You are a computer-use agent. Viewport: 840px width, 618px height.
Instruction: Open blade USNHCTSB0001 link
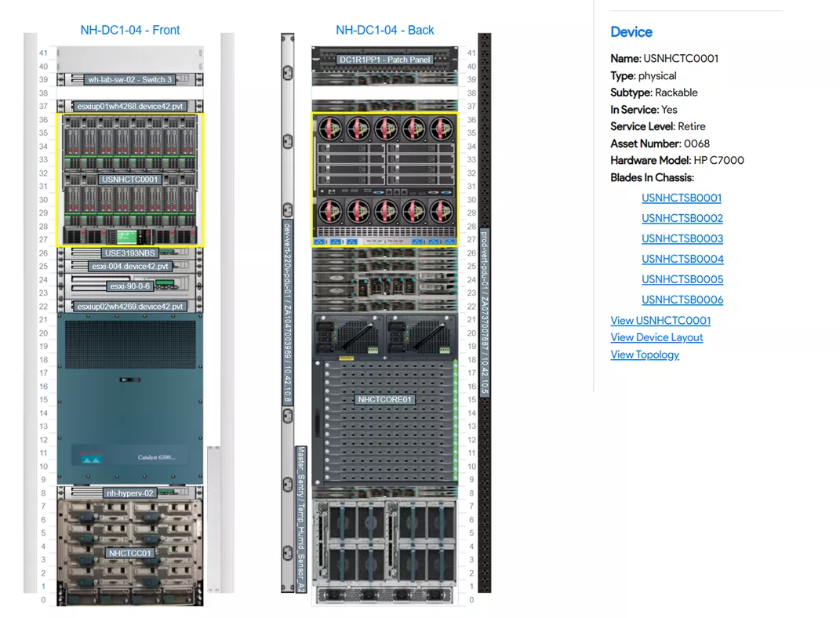pos(682,198)
